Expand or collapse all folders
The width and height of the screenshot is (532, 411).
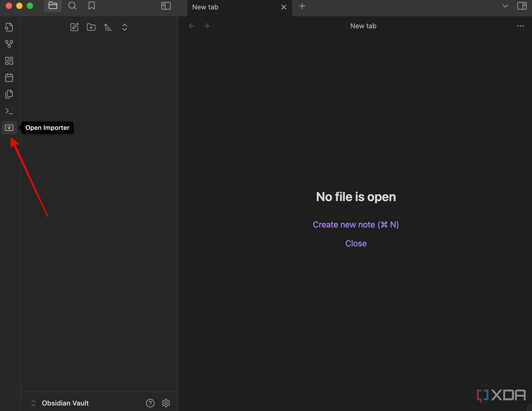click(125, 27)
